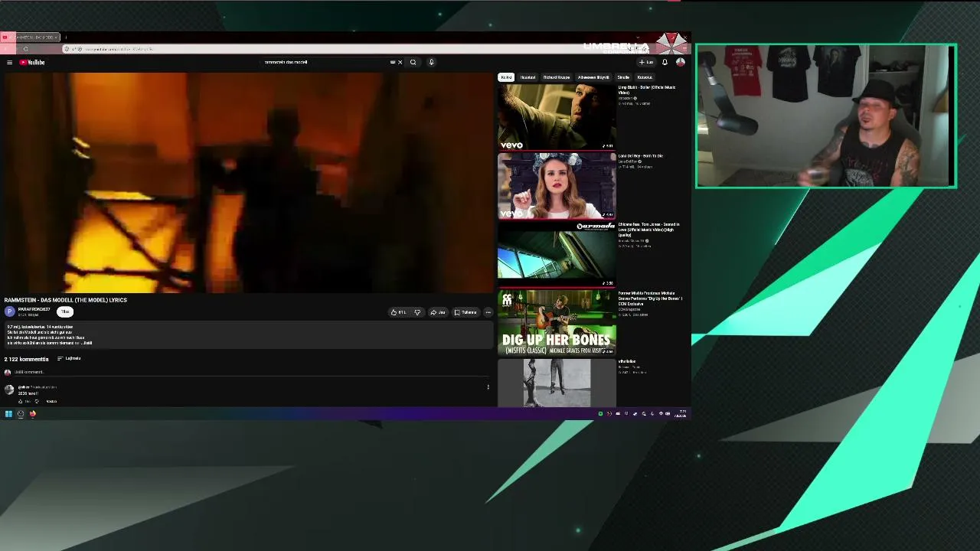Dislike the '2026 here!!' comment
Screen dimensions: 980x551
37,402
